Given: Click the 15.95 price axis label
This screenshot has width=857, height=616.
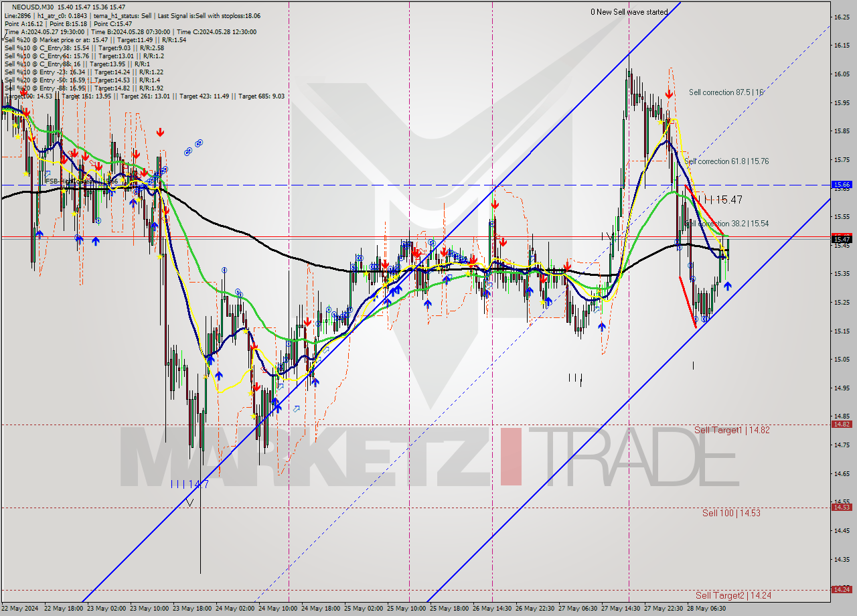Looking at the screenshot, I should pyautogui.click(x=842, y=103).
